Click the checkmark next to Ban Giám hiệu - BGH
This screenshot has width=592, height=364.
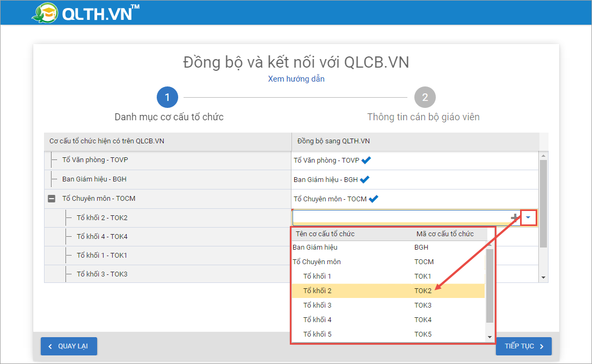click(364, 180)
